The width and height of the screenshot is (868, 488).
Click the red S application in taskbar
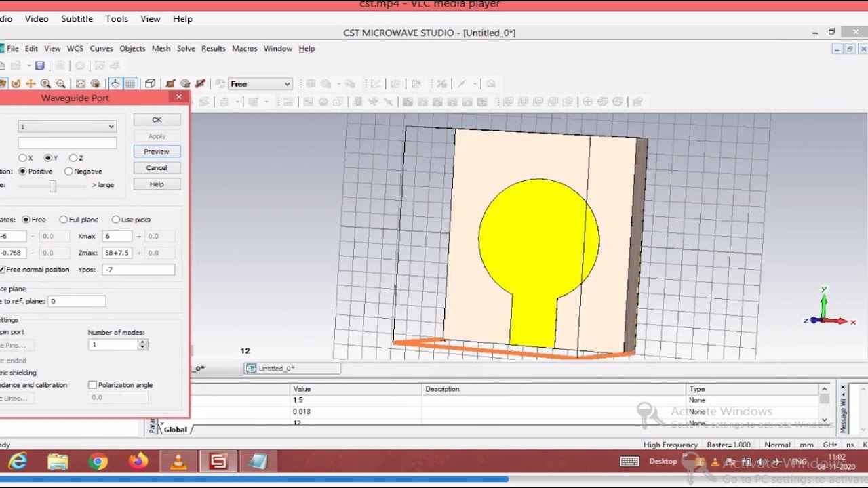point(218,462)
